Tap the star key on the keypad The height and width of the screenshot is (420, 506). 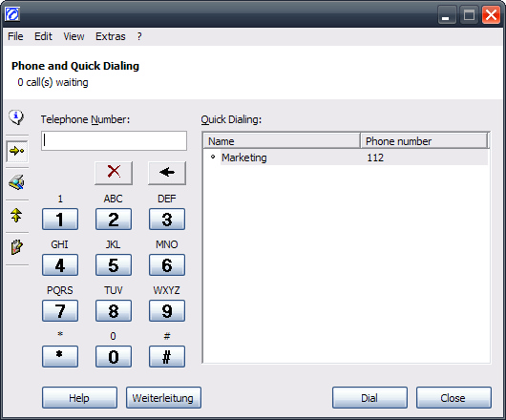coord(60,356)
